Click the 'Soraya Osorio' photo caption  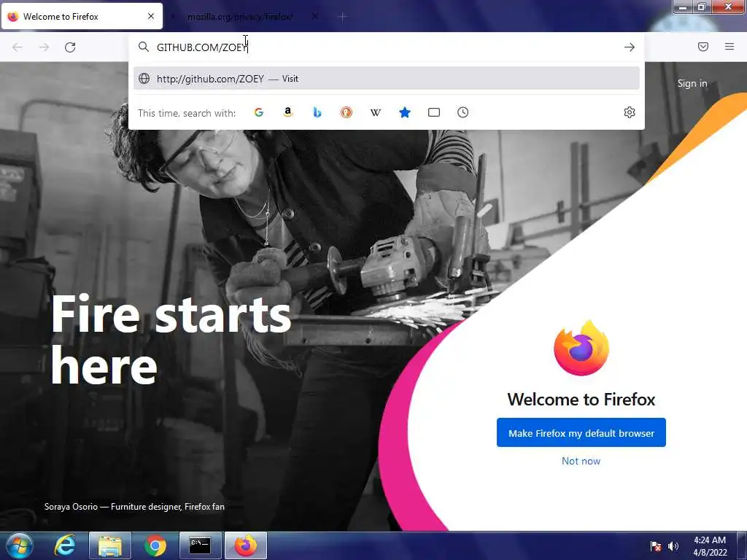(134, 507)
